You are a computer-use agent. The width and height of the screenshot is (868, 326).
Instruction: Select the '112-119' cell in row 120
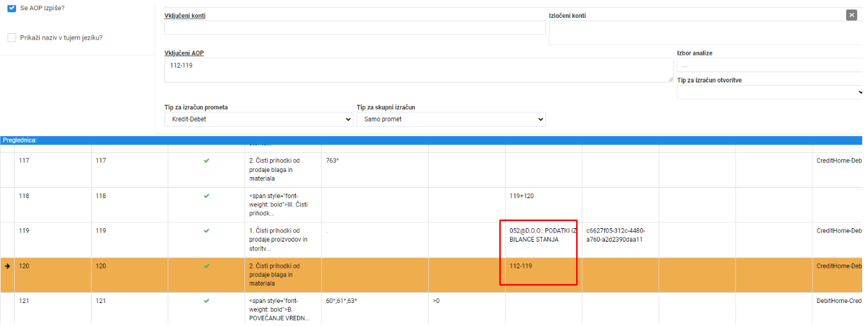(x=543, y=275)
